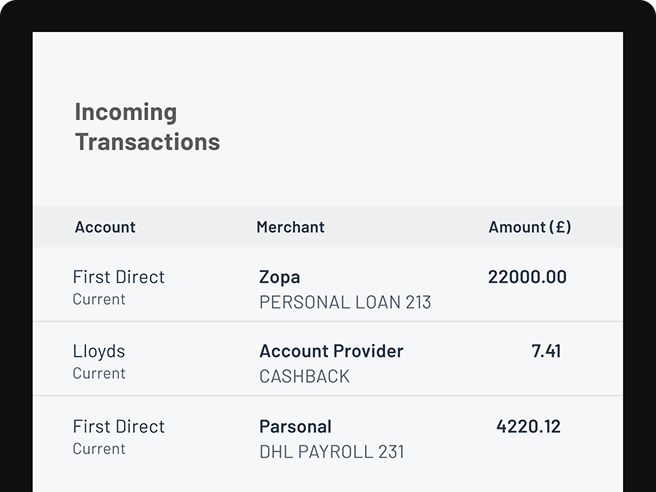Select the 4220.12 amount
Viewport: 656px width, 492px height.
(528, 427)
